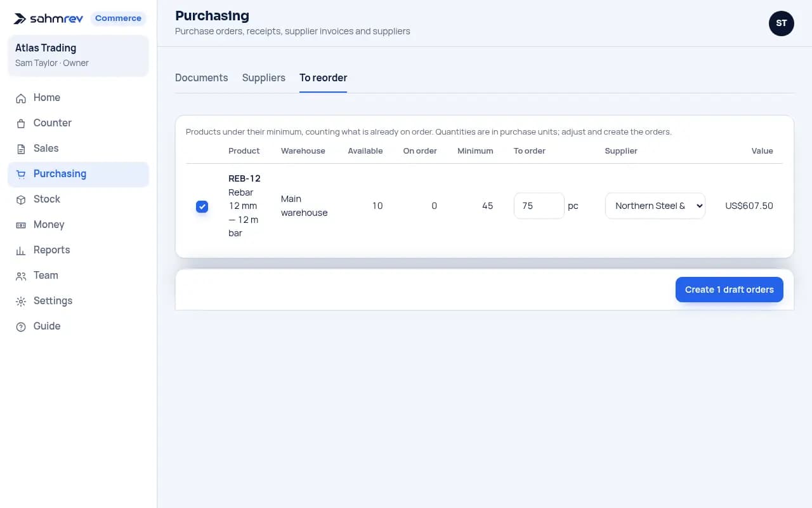Click the Available column header
812x508 pixels.
pyautogui.click(x=365, y=151)
